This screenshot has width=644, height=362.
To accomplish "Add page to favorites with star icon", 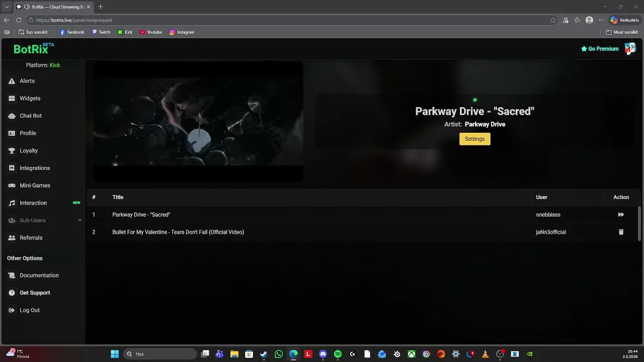I will [553, 20].
